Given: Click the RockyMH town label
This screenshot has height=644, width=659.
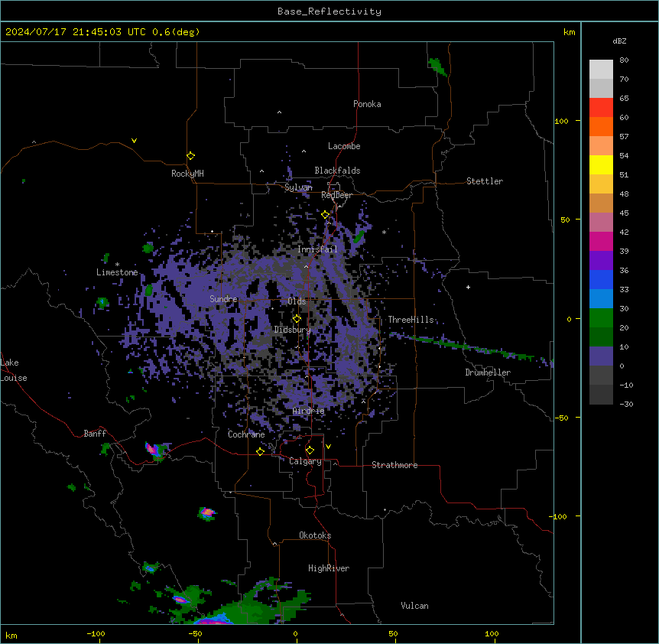Looking at the screenshot, I should click(x=187, y=174).
